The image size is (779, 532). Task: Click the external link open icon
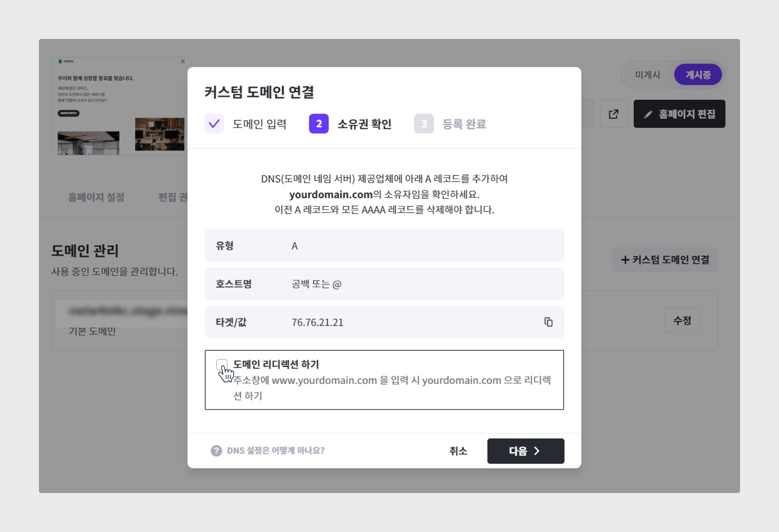tap(613, 114)
